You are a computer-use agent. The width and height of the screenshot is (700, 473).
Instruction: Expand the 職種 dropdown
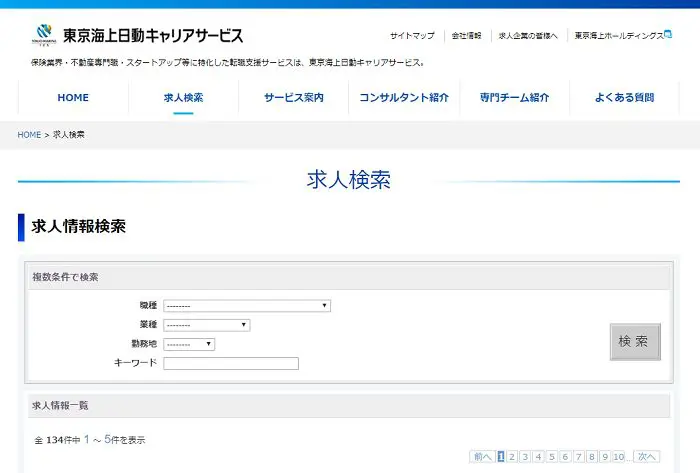(x=247, y=306)
